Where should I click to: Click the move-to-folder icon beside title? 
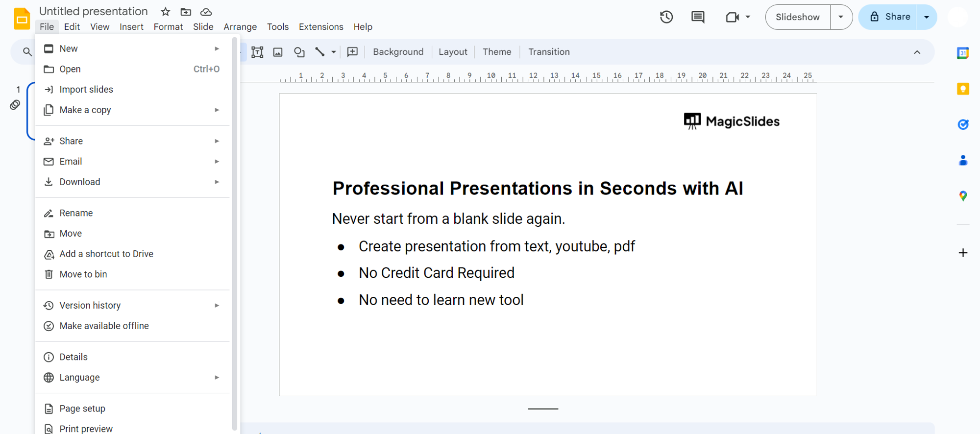pyautogui.click(x=186, y=12)
